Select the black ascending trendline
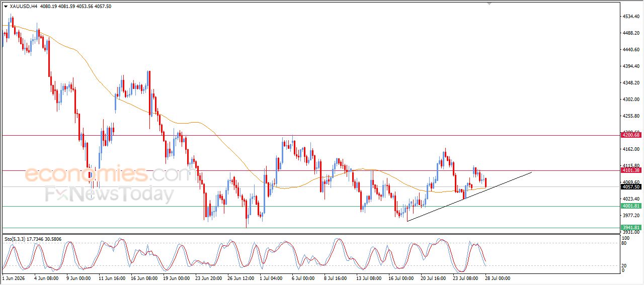 pos(469,197)
